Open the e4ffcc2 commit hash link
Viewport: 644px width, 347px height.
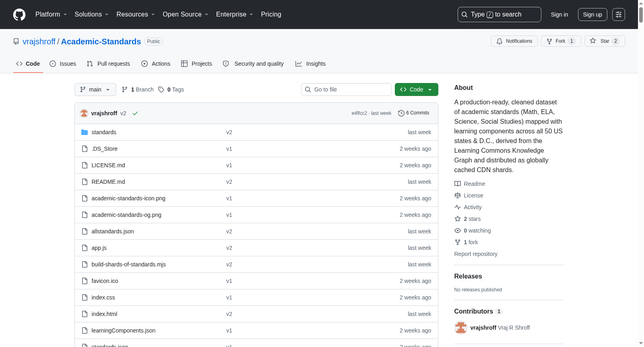[359, 113]
